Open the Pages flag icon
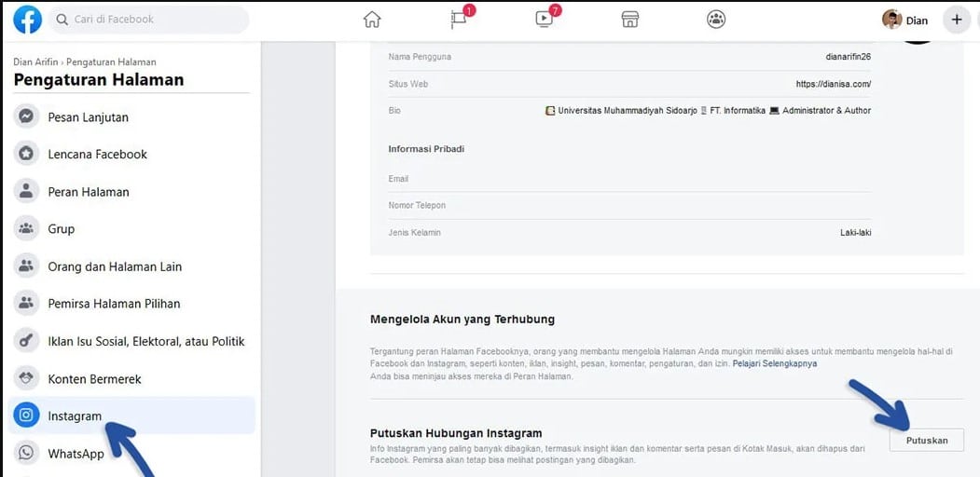This screenshot has width=980, height=477. click(x=460, y=19)
